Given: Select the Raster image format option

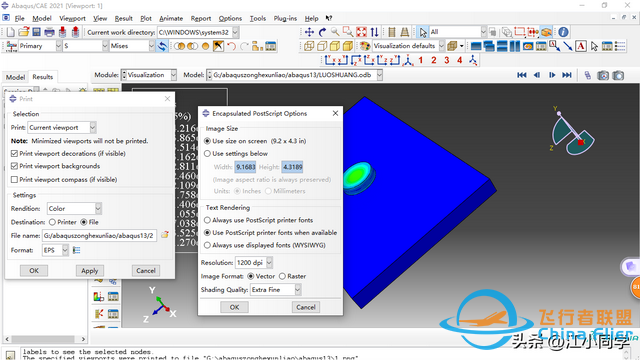Looking at the screenshot, I should [x=282, y=276].
